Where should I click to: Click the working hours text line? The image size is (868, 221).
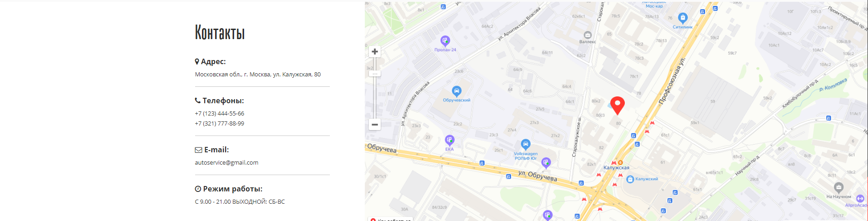[x=240, y=201]
